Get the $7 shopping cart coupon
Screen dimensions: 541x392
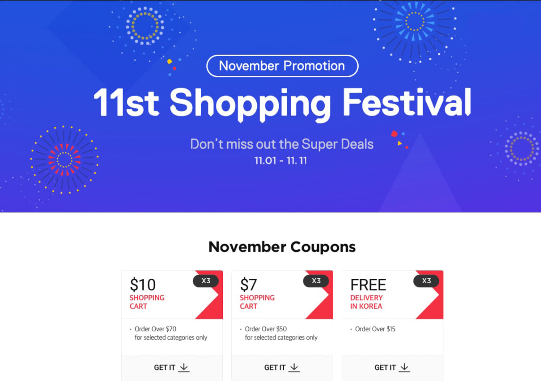(282, 367)
